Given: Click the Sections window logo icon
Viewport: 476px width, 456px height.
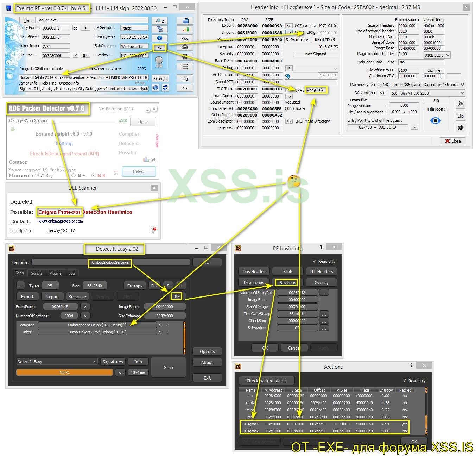Looking at the screenshot, I should [x=238, y=367].
